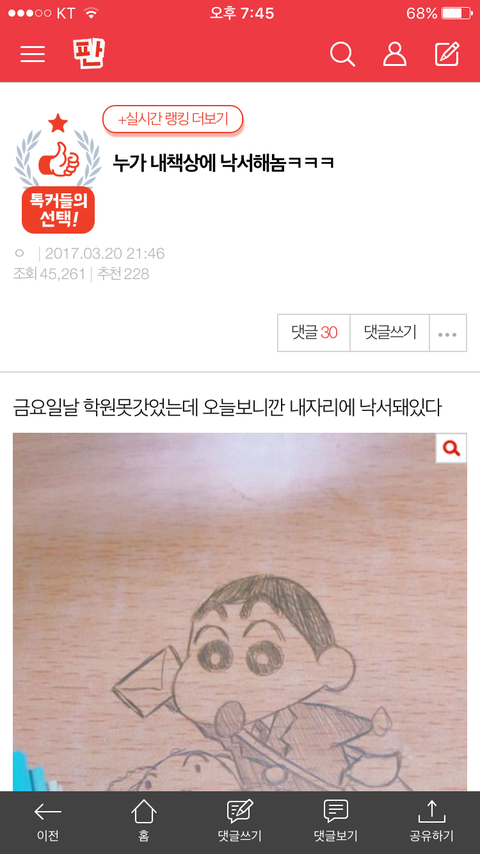Screen dimensions: 480x854
Task: Tap the Pann logo
Action: (x=88, y=53)
